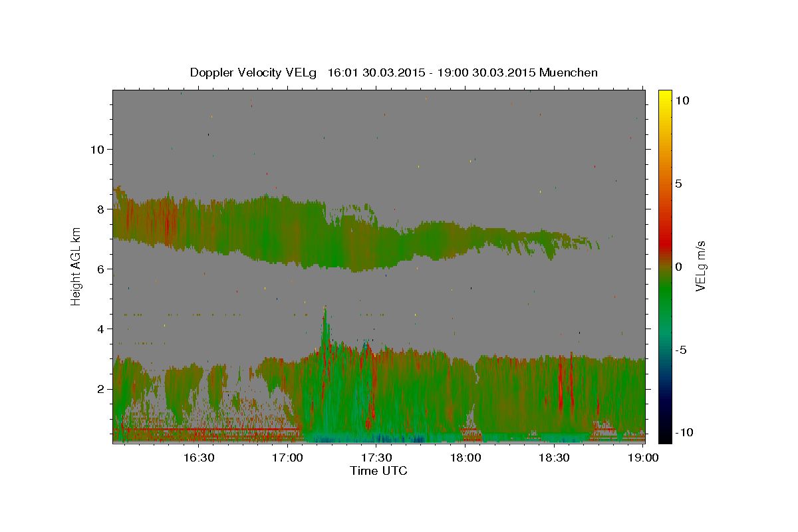Click the 16:30 time tick label
The image size is (798, 532).
pyautogui.click(x=199, y=458)
